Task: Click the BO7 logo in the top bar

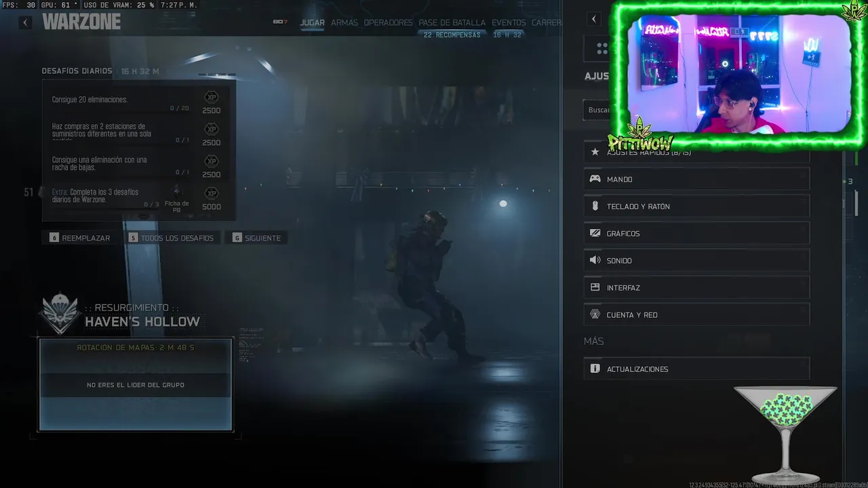Action: (280, 22)
